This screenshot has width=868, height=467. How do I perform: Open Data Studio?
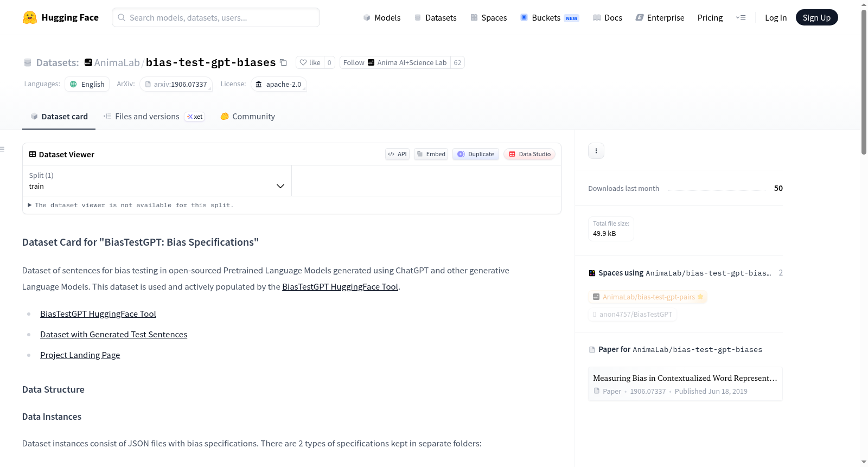tap(529, 154)
